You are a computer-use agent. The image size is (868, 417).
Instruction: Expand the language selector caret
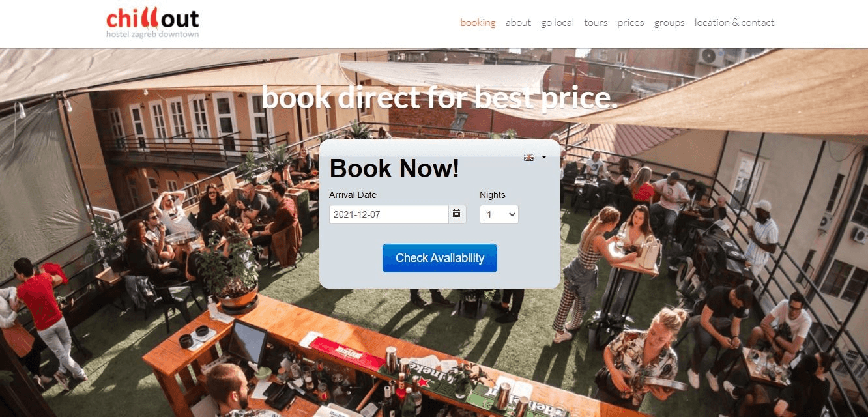[x=544, y=157]
